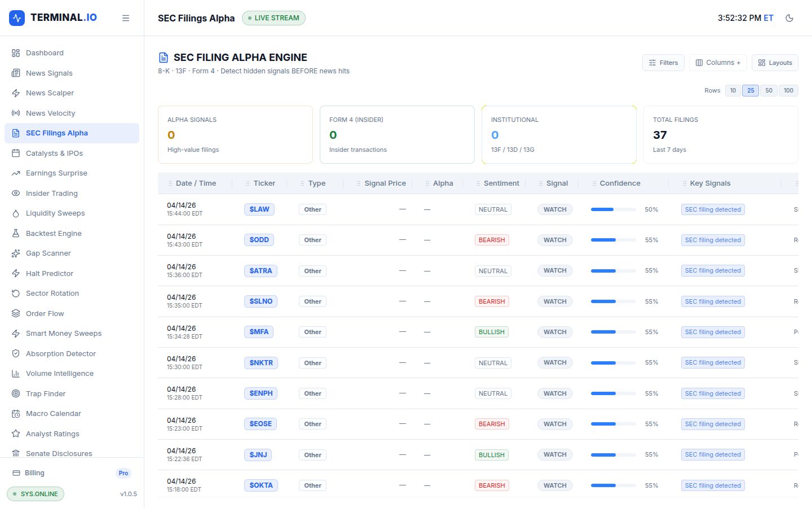Sort by the Type column header
Viewport: 812px width, 508px height.
pyautogui.click(x=316, y=183)
